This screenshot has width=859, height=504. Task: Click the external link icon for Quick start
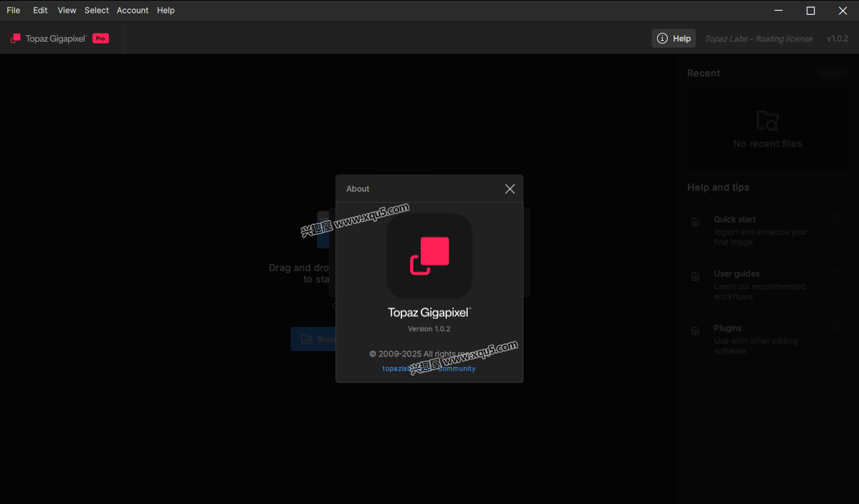836,218
